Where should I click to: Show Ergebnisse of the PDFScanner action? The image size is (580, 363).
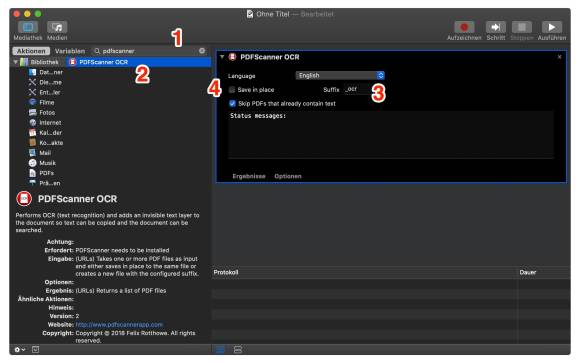[x=249, y=176]
